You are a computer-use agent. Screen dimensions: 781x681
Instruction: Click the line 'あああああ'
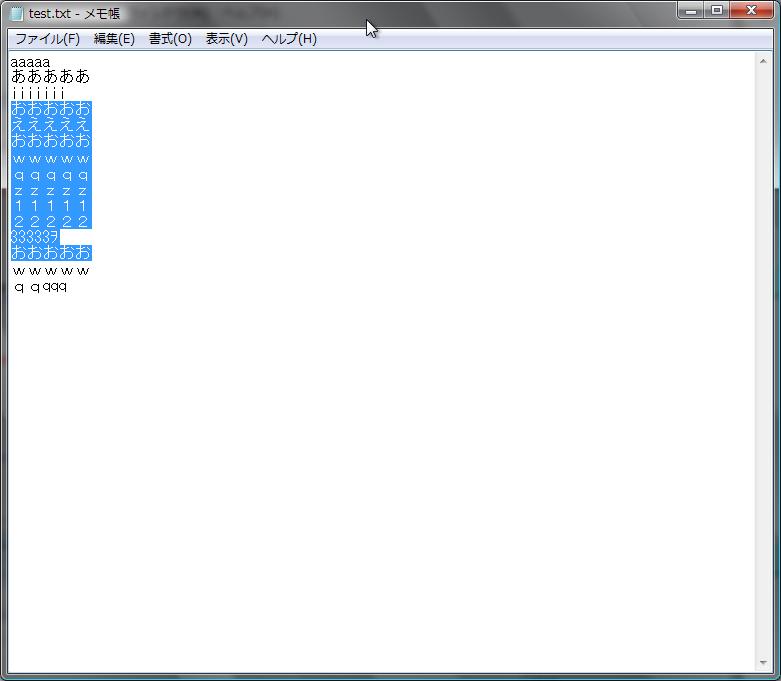coord(50,76)
